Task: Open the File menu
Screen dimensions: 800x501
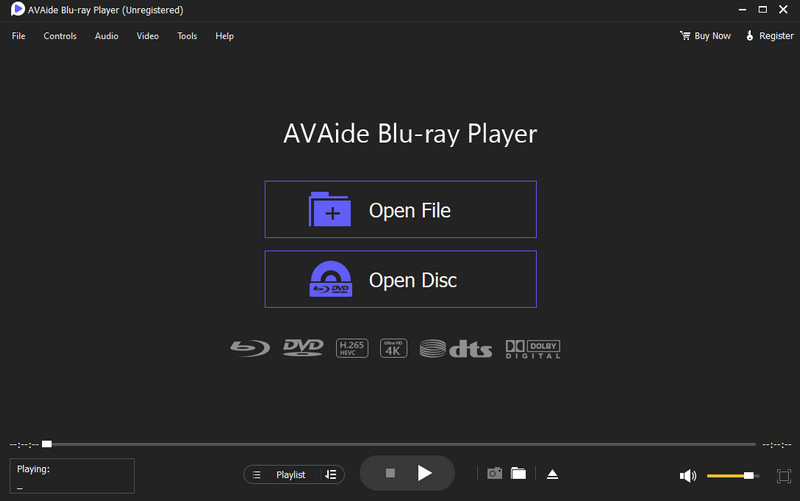Action: click(18, 36)
